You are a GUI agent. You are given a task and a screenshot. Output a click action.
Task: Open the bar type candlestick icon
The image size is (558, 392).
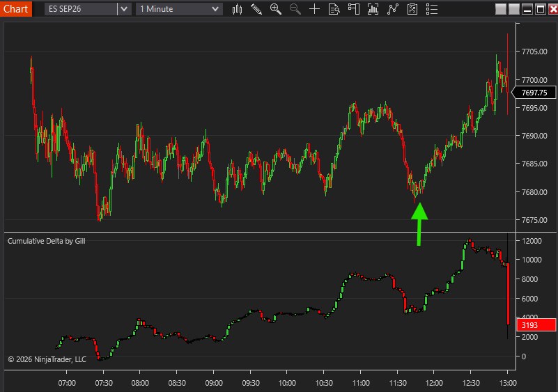[237, 9]
